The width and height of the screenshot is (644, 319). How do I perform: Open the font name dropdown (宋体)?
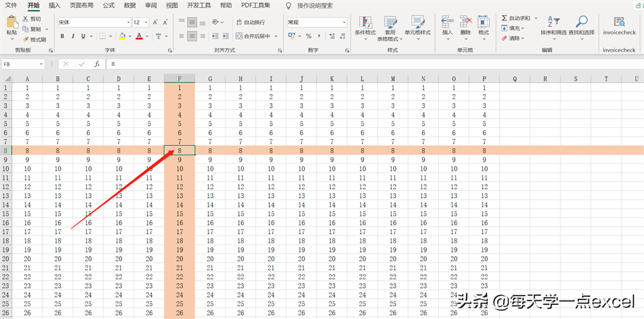pyautogui.click(x=93, y=23)
